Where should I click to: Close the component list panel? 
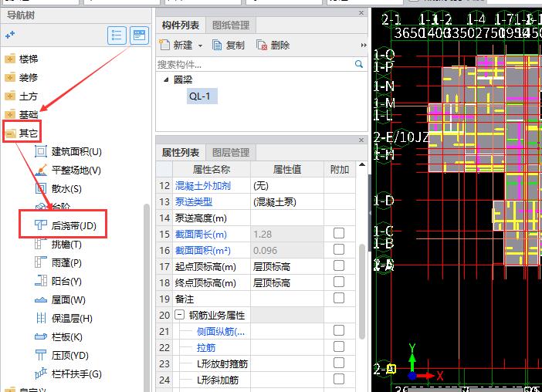point(361,13)
